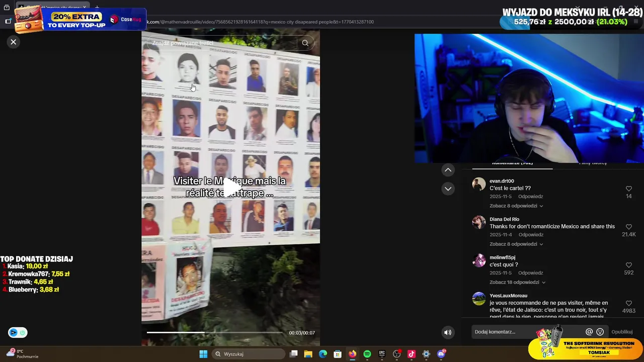Like YvesLauxMoreau's comment

coord(628,303)
